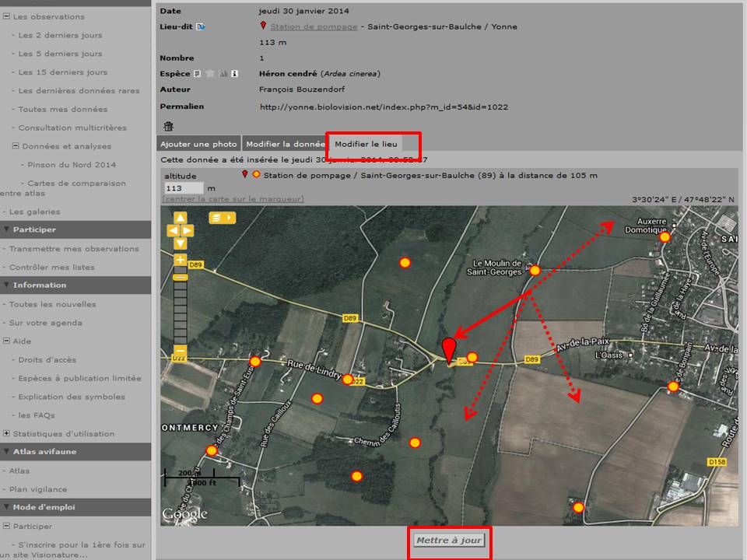Show species info via the i icon
The image size is (747, 560).
click(x=234, y=74)
